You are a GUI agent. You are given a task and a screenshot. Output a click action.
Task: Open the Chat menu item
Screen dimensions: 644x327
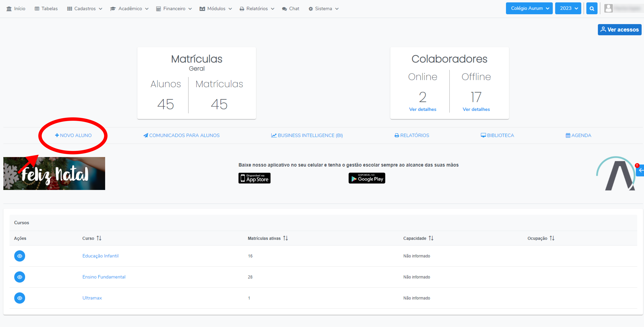click(x=290, y=9)
